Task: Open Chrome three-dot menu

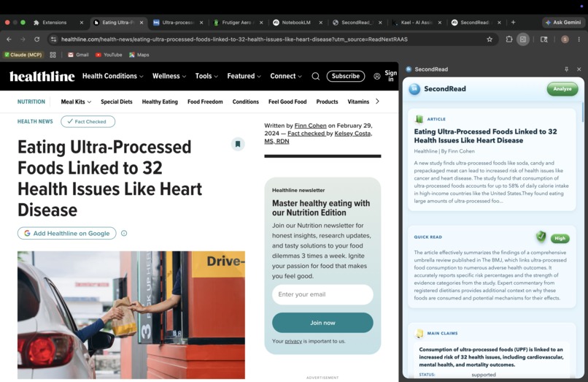Action: tap(579, 39)
